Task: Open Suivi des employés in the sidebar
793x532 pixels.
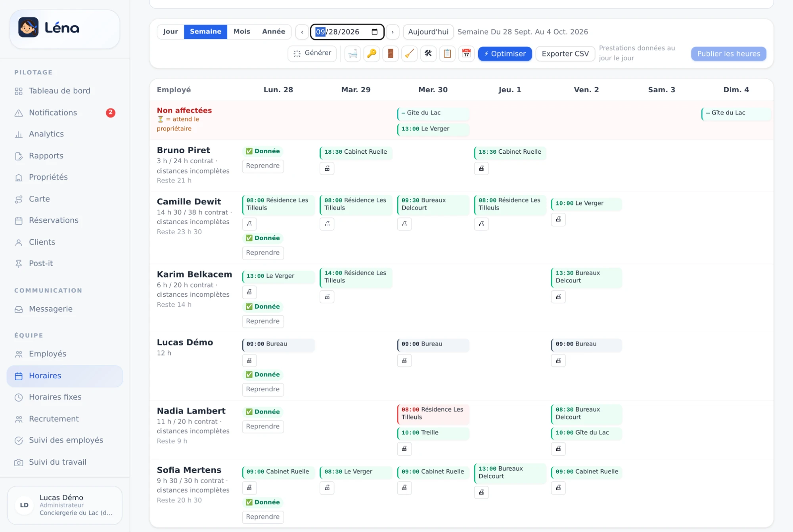Action: click(65, 440)
